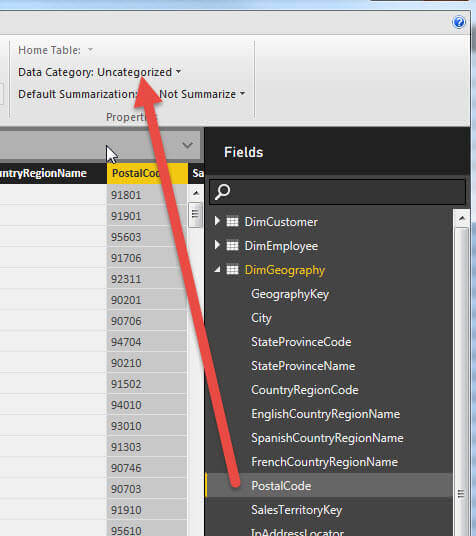
Task: Select the SpanishCountryRegionName field
Action: click(x=327, y=438)
